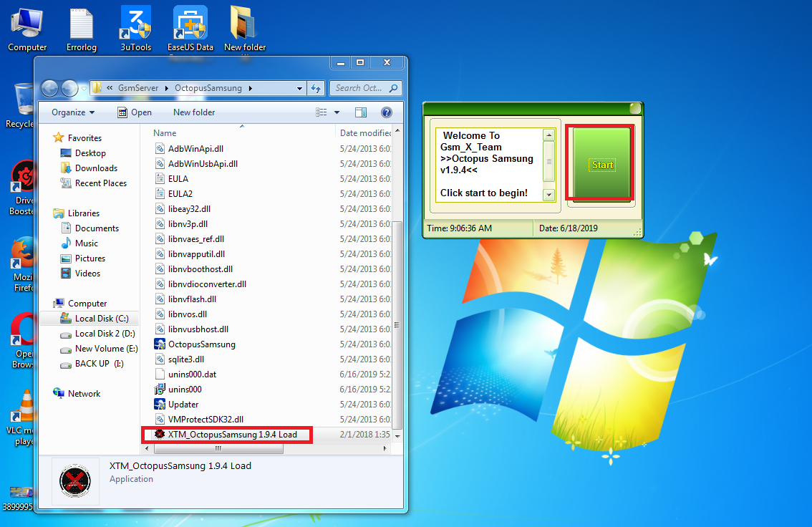Click the search magnifier in Explorer
This screenshot has height=527, width=812.
[x=394, y=88]
